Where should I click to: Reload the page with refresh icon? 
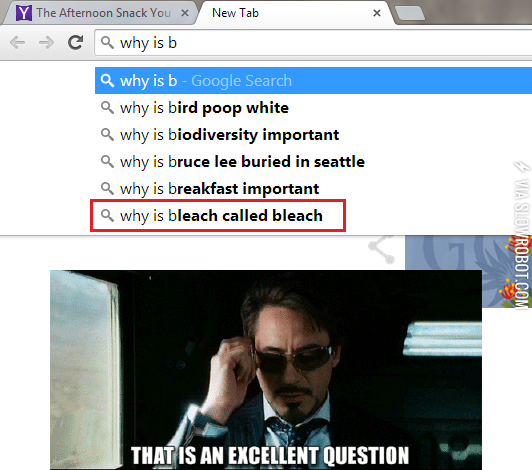[x=75, y=42]
